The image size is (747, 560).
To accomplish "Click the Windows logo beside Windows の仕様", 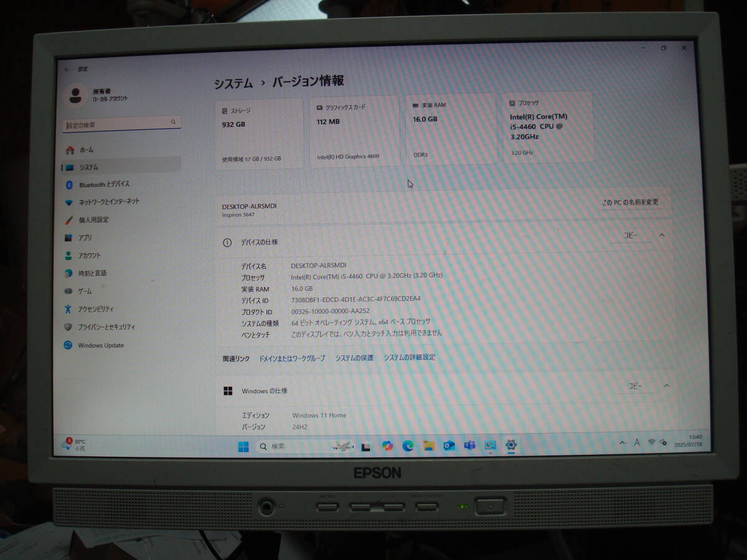I will (228, 391).
